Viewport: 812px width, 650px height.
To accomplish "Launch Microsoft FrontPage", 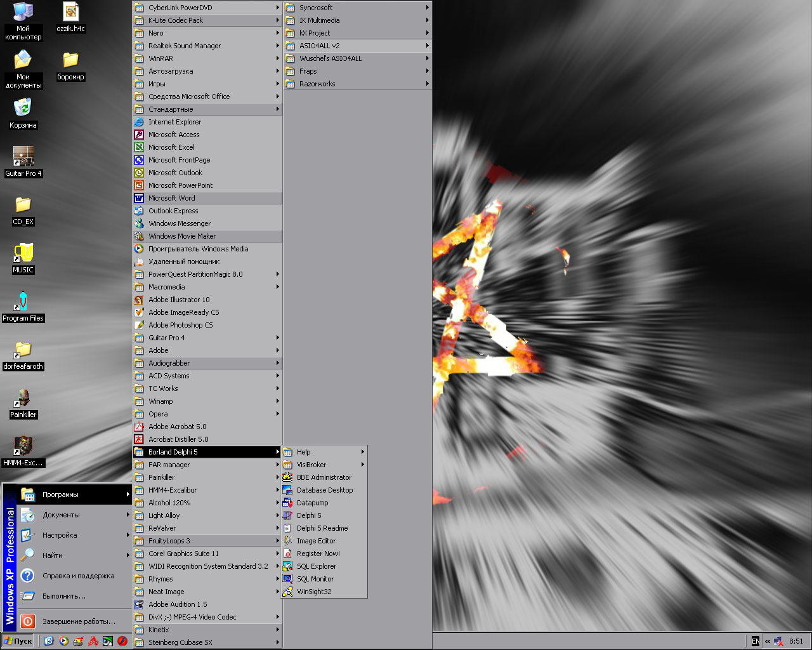I will tap(207, 160).
